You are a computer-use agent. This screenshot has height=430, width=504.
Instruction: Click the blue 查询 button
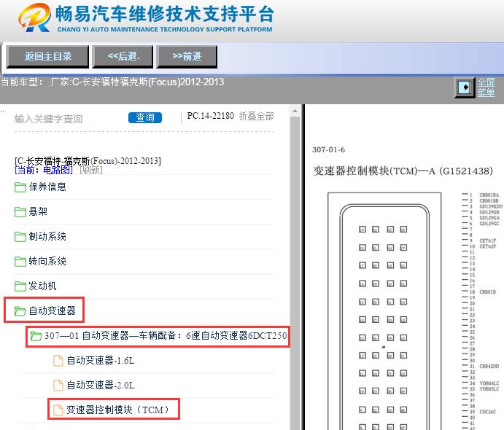click(145, 117)
